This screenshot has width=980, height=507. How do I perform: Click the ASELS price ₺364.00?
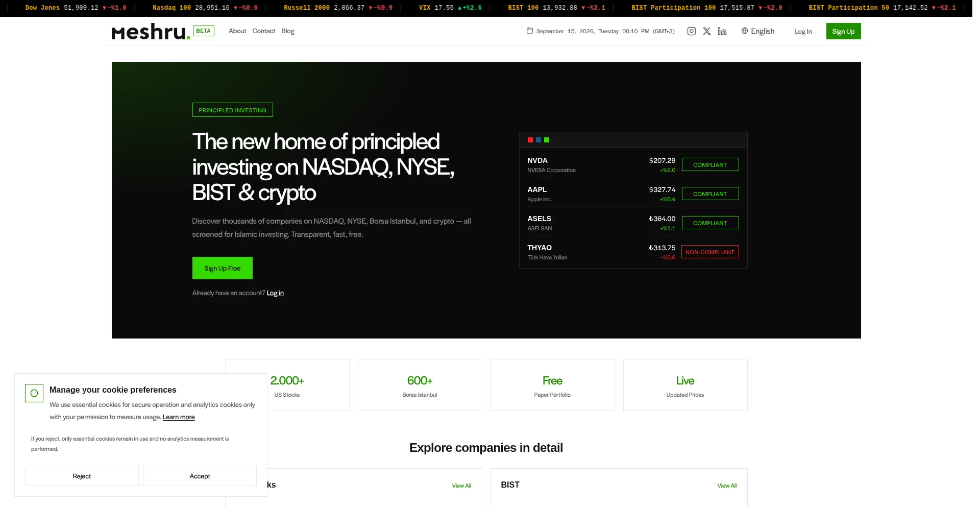coord(662,219)
